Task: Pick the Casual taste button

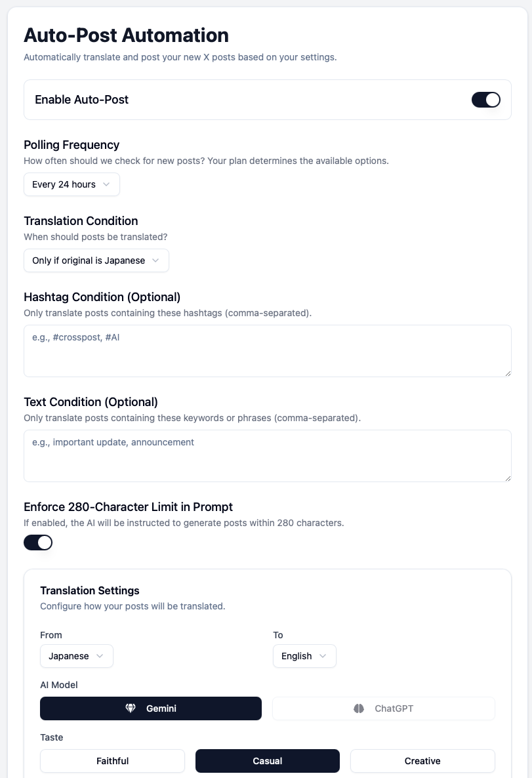Action: pyautogui.click(x=268, y=761)
